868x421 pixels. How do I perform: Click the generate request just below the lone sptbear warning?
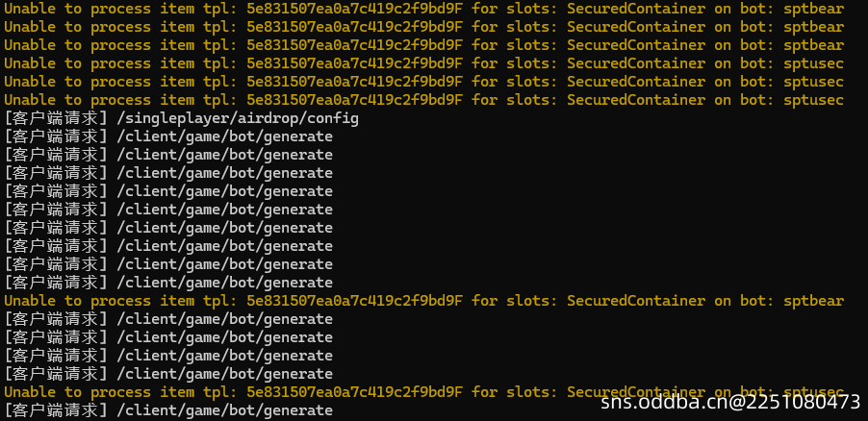[x=224, y=319]
